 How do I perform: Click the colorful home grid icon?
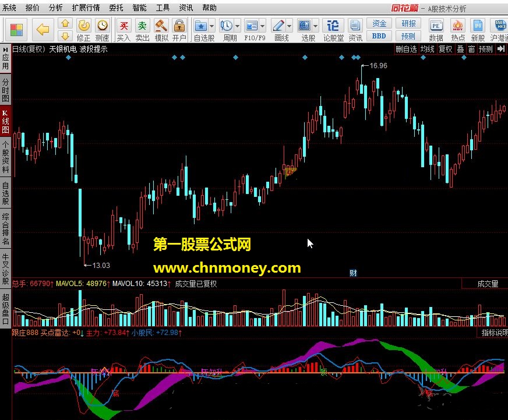click(x=16, y=30)
